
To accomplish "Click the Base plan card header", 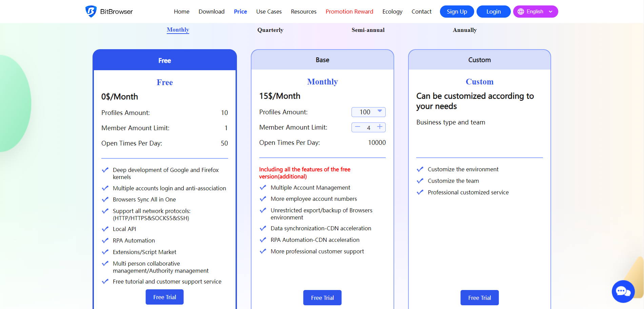I will (322, 60).
